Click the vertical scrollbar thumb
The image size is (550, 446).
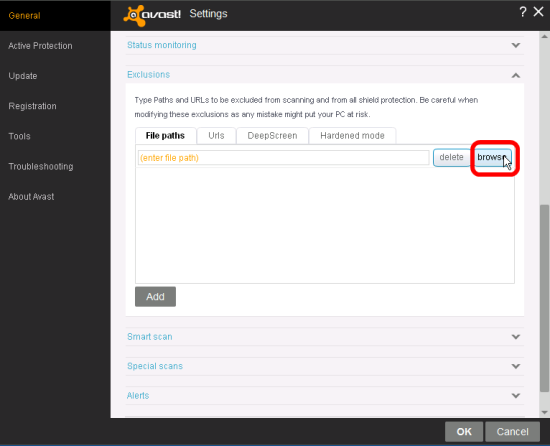[x=544, y=298]
